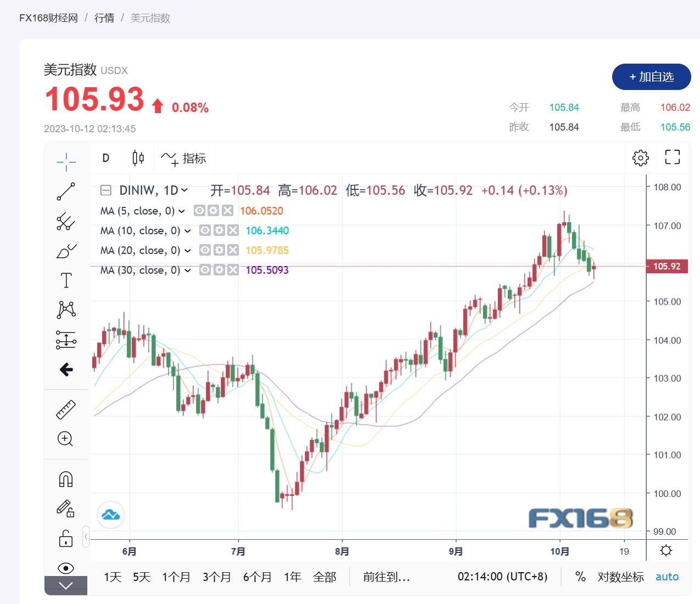700x604 pixels.
Task: Select the trend line drawing tool
Action: pos(66,192)
